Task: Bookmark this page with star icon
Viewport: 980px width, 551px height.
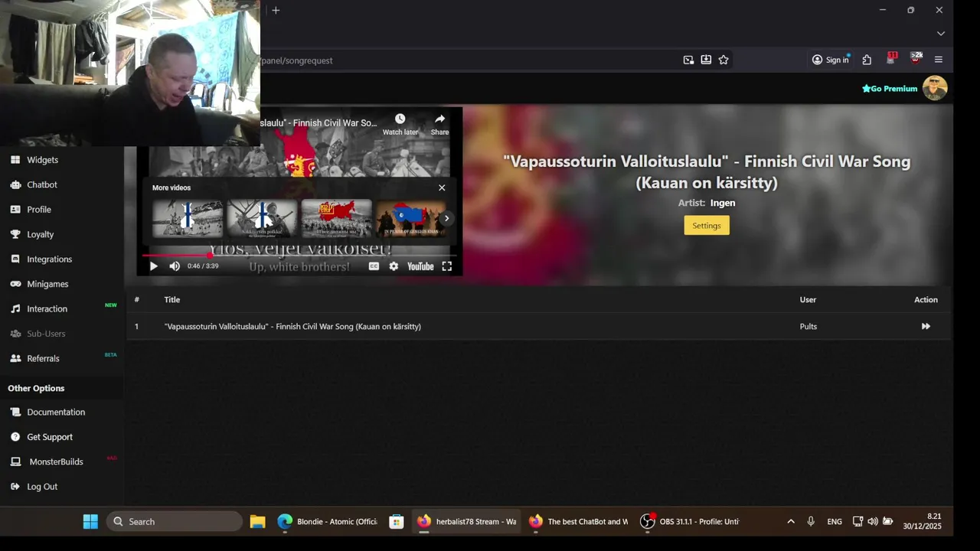Action: coord(724,60)
